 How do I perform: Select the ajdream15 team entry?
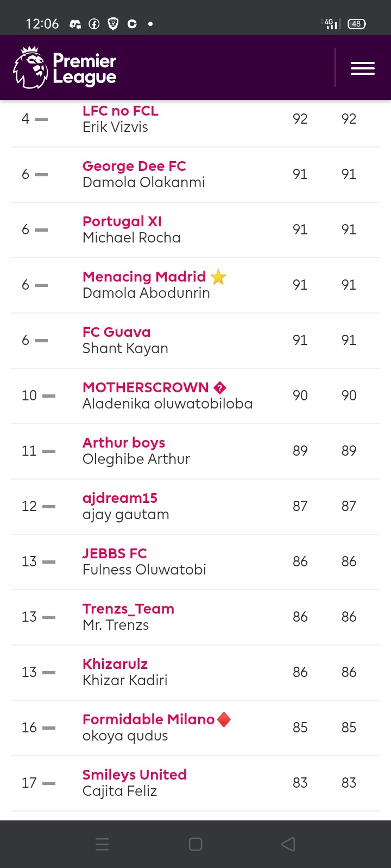tap(120, 498)
